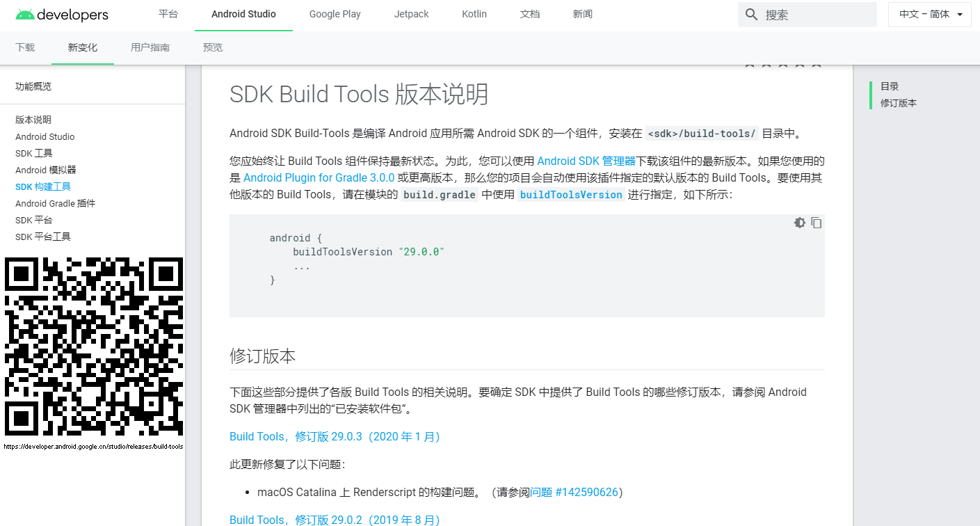The width and height of the screenshot is (980, 526).
Task: Click the search magnifier icon
Action: tap(751, 14)
